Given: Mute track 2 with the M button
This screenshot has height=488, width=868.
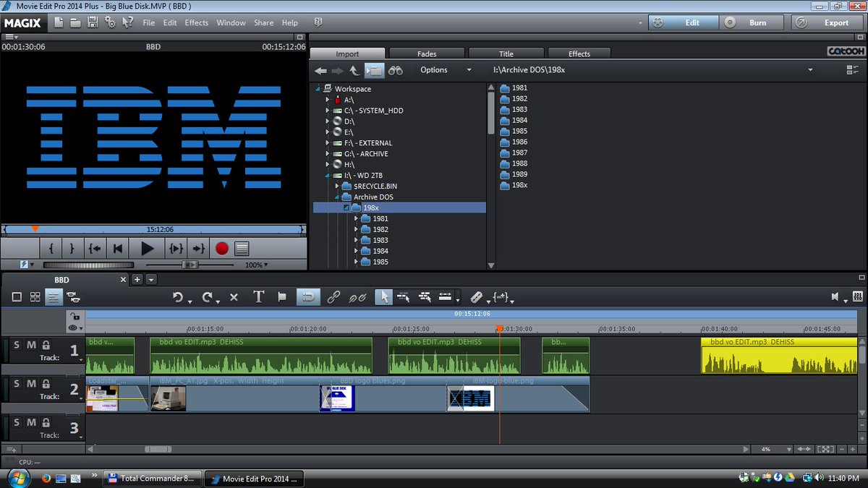Looking at the screenshot, I should [31, 384].
